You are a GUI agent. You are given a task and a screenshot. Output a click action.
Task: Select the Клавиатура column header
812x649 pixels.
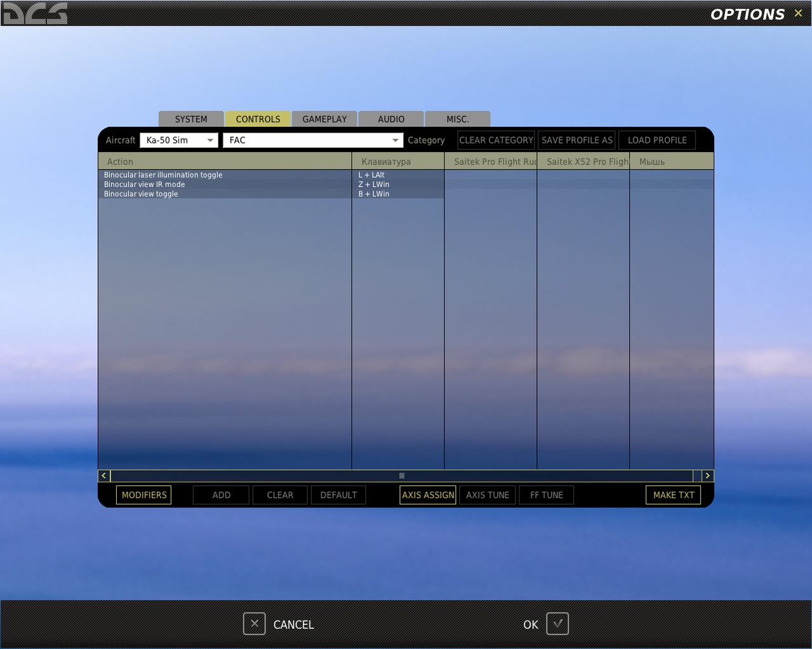(x=398, y=161)
